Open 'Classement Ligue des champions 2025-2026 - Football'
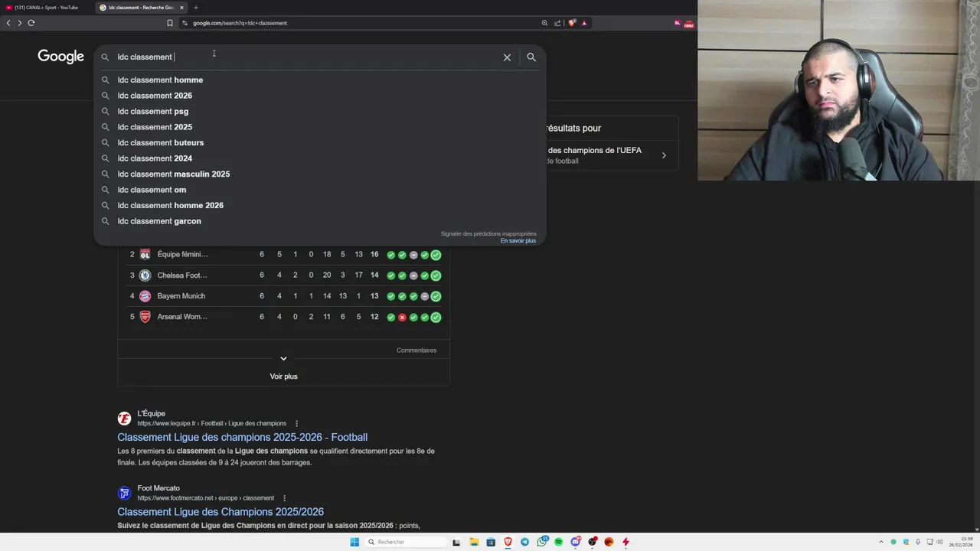The height and width of the screenshot is (551, 980). tap(242, 437)
